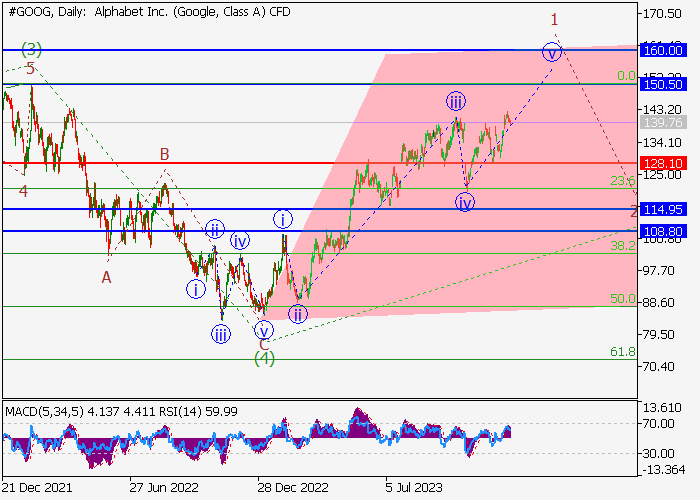Click the red wave C label
This screenshot has width=700, height=500.
point(263,344)
